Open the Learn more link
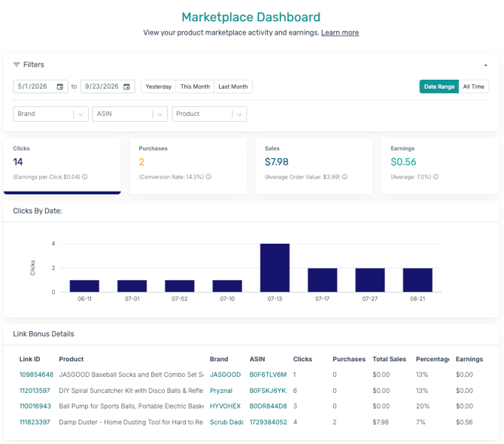The image size is (504, 444). tap(340, 33)
